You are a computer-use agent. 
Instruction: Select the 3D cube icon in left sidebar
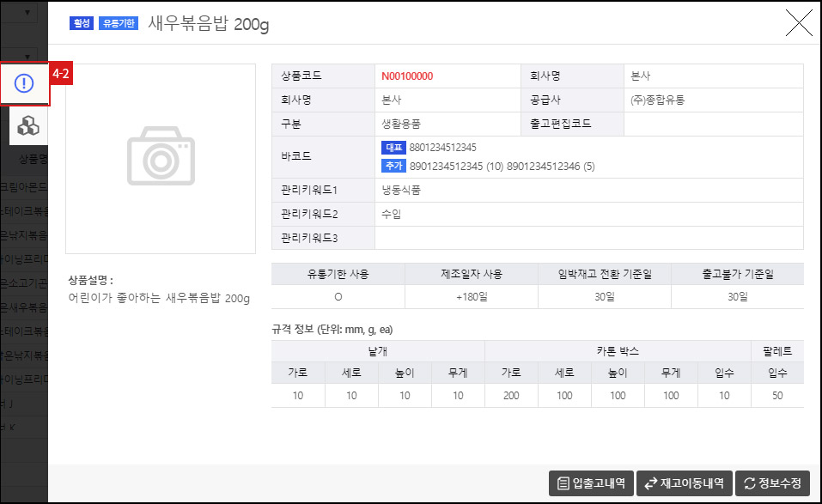click(x=26, y=126)
